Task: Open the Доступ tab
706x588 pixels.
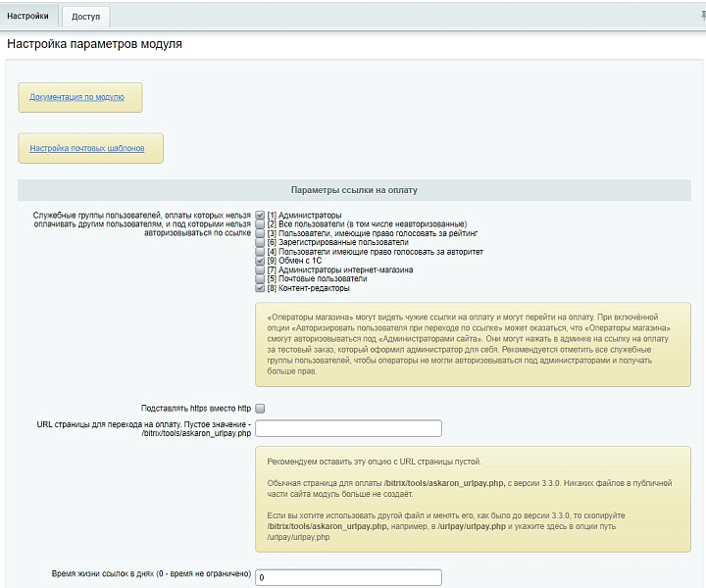Action: 85,17
